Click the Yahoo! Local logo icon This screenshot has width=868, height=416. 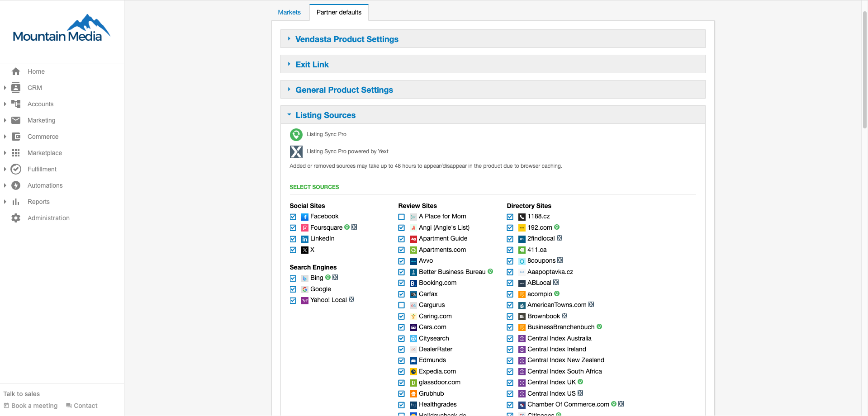click(x=305, y=301)
